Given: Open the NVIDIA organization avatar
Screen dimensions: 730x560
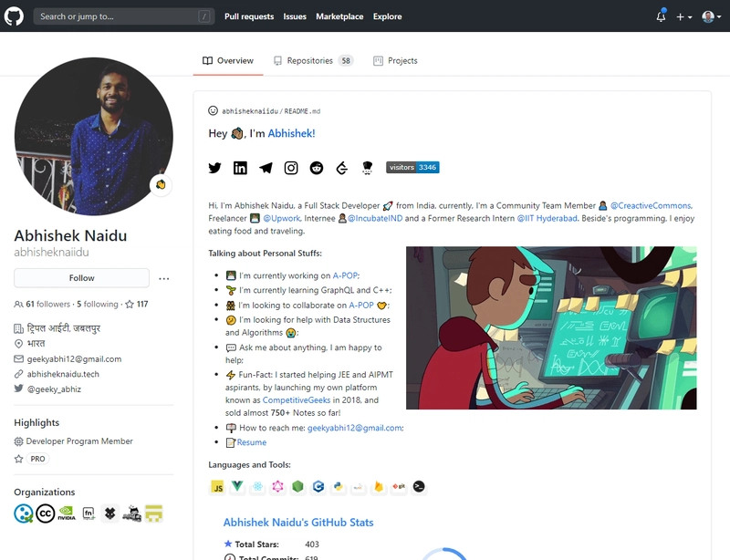Looking at the screenshot, I should click(67, 513).
